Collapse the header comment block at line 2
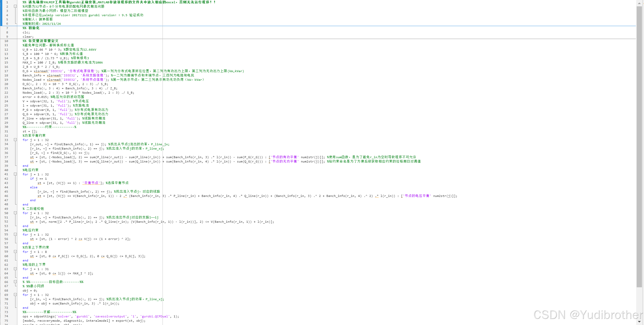The width and height of the screenshot is (644, 325). [x=15, y=6]
